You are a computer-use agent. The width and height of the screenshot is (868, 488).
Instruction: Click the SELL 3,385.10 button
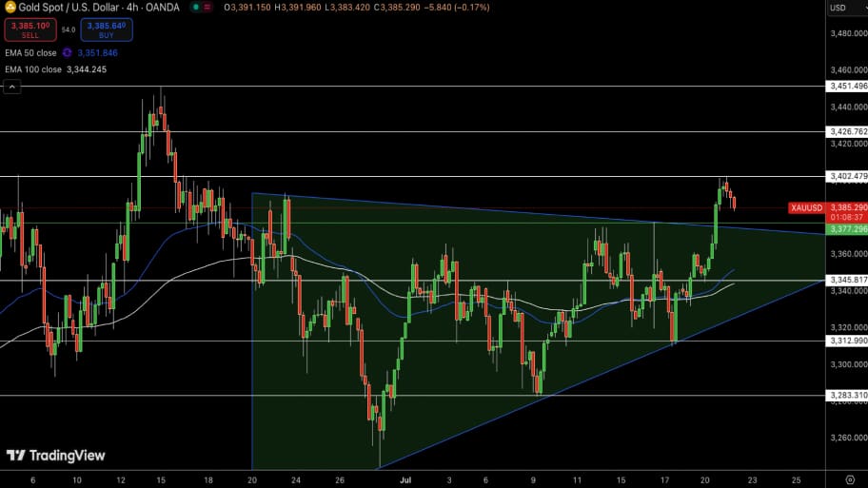tap(30, 29)
